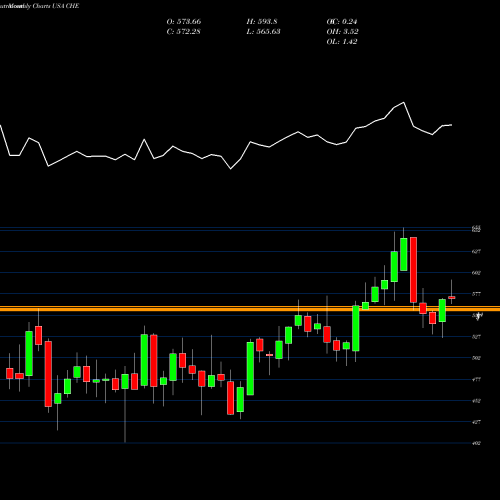The image size is (500, 500).
Task: Click the last small red candlestick
Action: click(452, 297)
